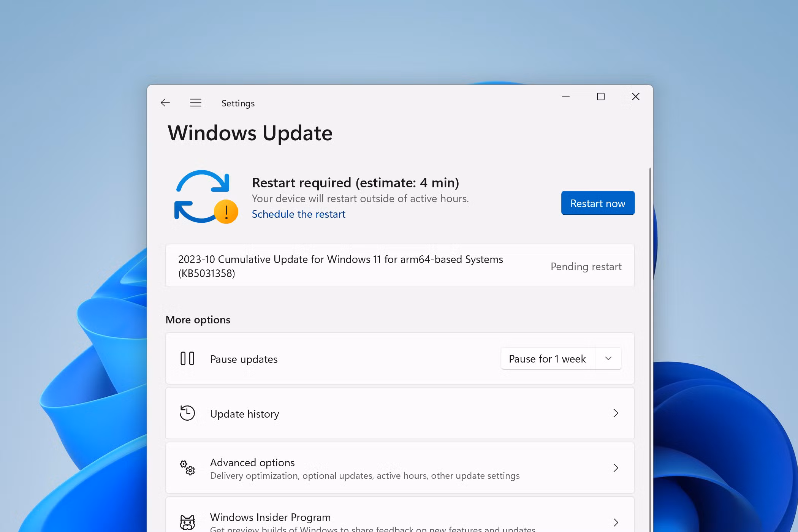This screenshot has height=532, width=798.
Task: Select the Windows Insider Program row title
Action: pyautogui.click(x=270, y=517)
